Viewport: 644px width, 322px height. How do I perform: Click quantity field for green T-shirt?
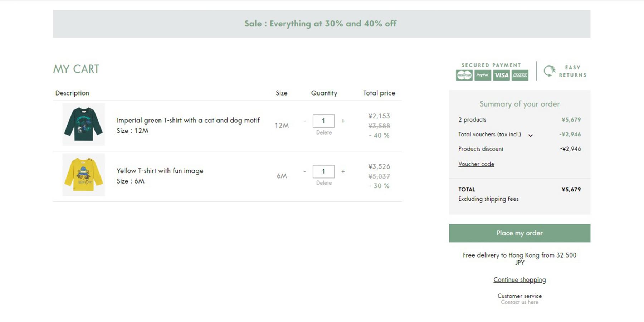(x=323, y=121)
